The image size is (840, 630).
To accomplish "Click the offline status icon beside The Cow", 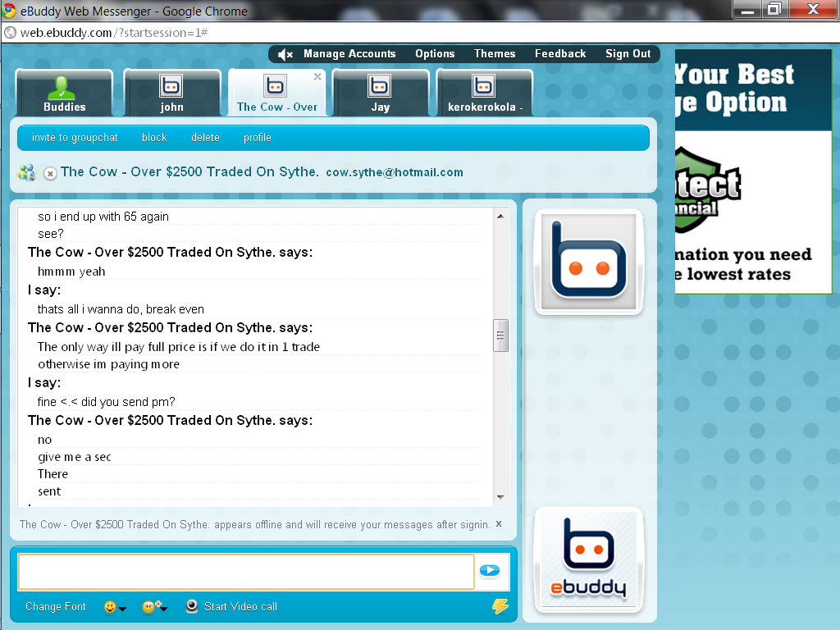I will [x=50, y=174].
